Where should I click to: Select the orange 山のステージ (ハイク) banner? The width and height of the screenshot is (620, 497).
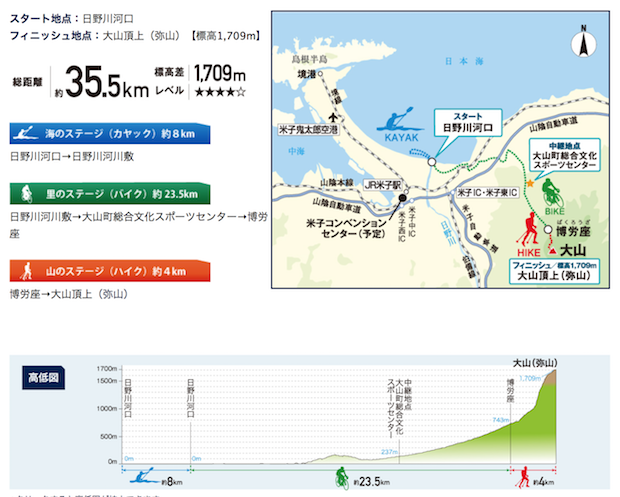tap(108, 270)
